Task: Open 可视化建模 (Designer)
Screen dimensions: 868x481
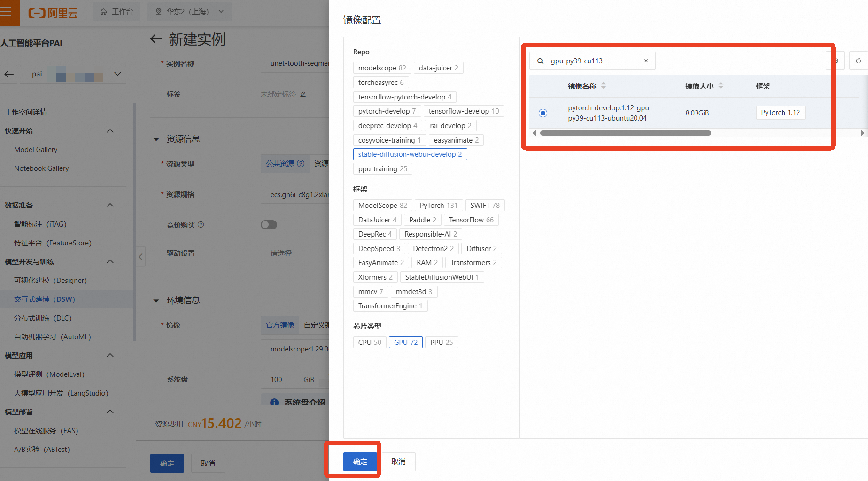Action: click(x=50, y=281)
